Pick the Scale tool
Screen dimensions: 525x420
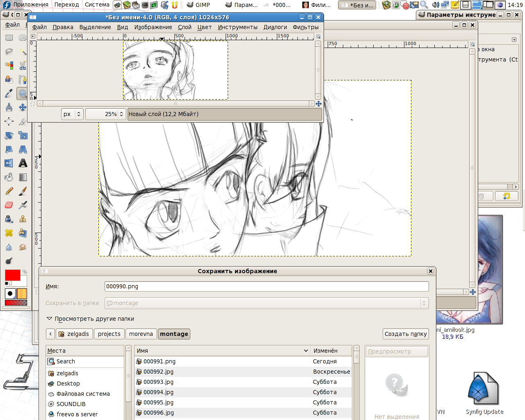(x=23, y=135)
